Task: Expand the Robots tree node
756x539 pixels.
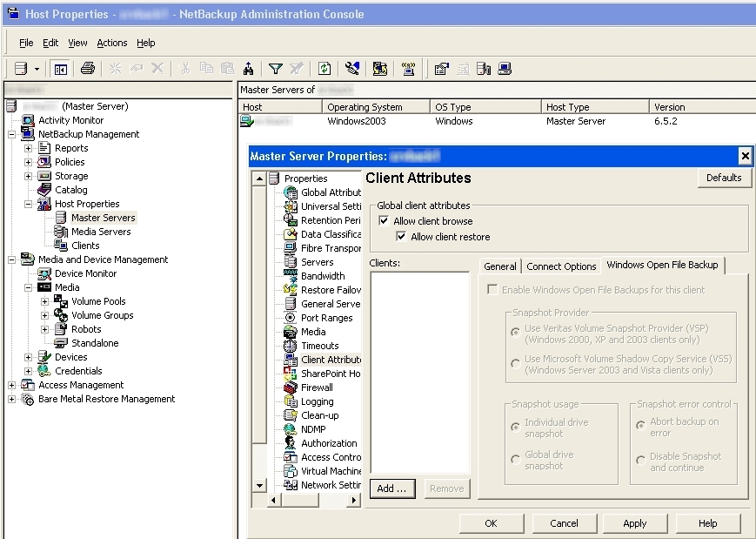Action: point(44,329)
